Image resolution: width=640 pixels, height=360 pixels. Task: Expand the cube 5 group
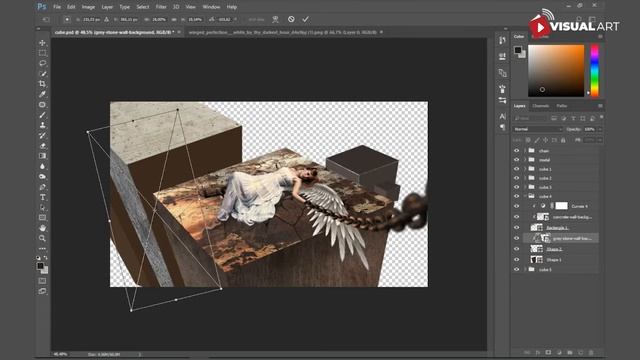[x=525, y=269]
